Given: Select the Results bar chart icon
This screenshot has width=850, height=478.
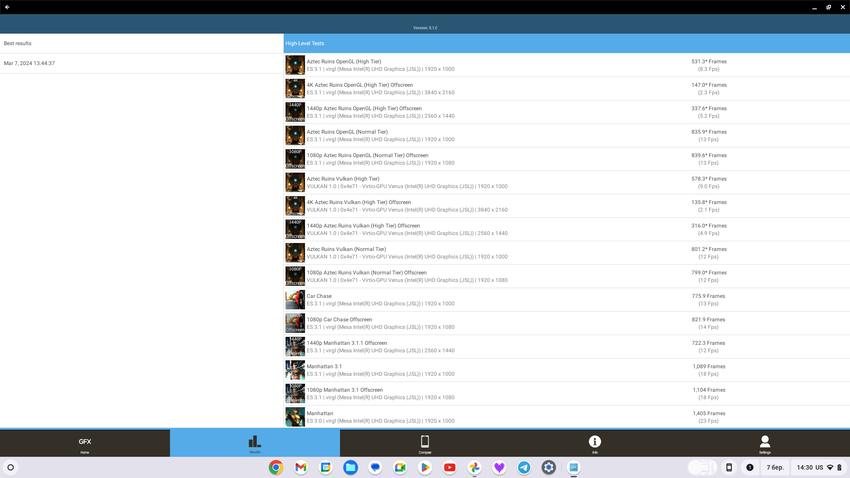Looking at the screenshot, I should [x=255, y=442].
